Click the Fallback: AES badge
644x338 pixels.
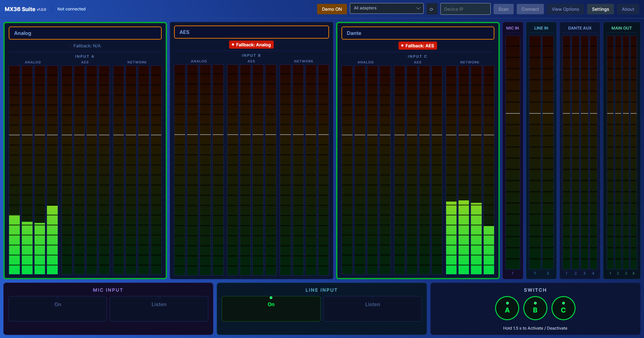[418, 46]
